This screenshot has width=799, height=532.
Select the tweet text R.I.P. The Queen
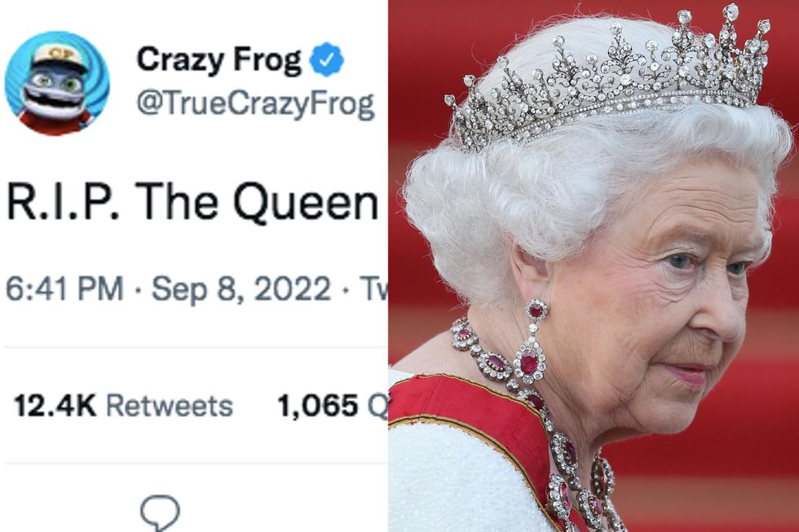coord(192,201)
